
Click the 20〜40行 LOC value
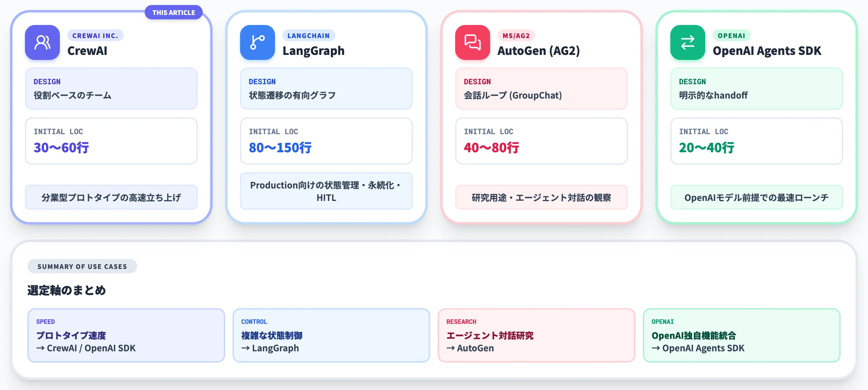pyautogui.click(x=706, y=148)
